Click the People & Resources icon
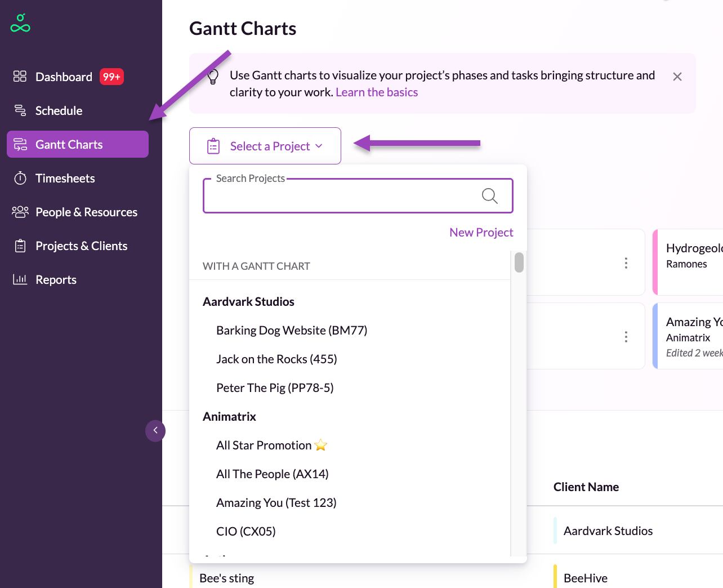The height and width of the screenshot is (588, 723). coord(20,212)
